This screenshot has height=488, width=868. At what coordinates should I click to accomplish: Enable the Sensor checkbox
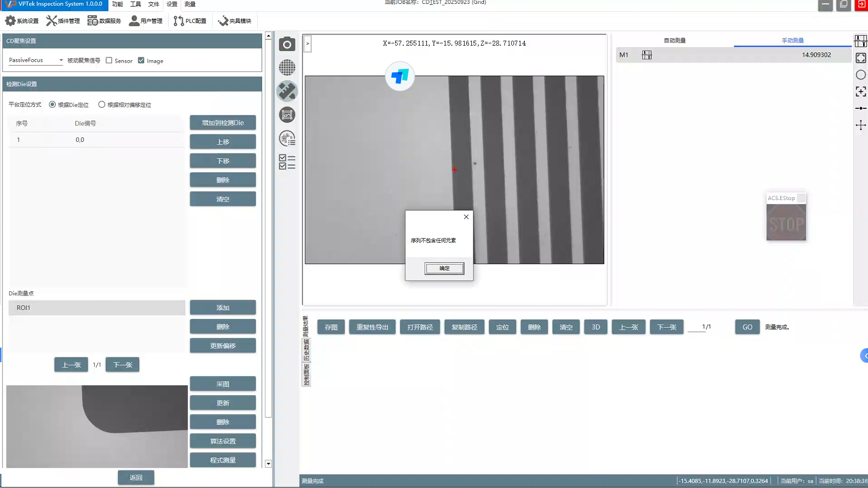click(x=109, y=61)
